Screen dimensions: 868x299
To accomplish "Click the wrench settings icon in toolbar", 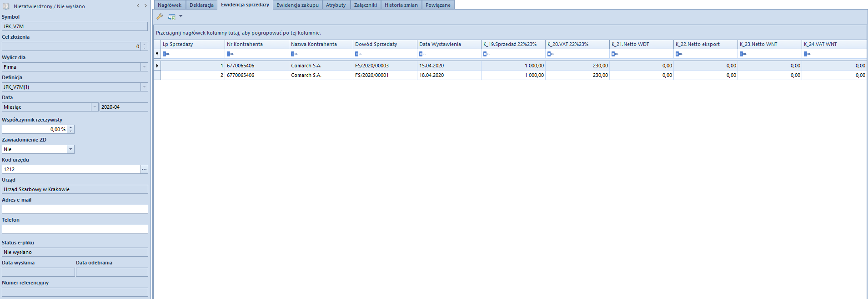I will pos(160,16).
